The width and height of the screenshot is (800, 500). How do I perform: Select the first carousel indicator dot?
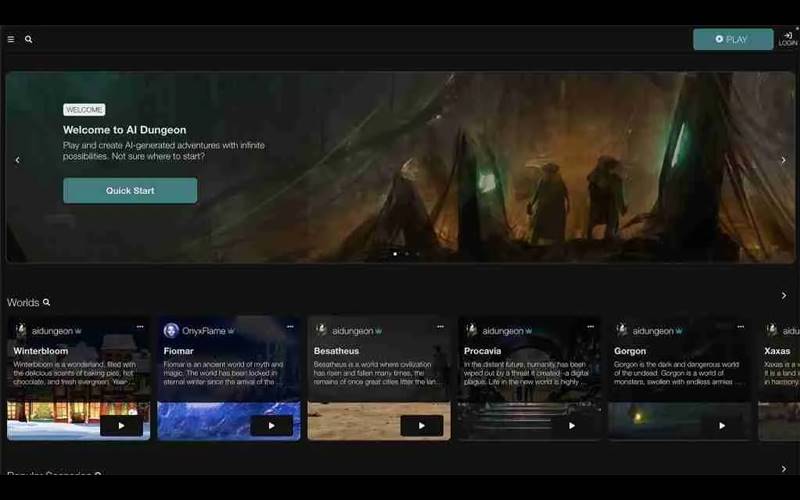pos(395,254)
